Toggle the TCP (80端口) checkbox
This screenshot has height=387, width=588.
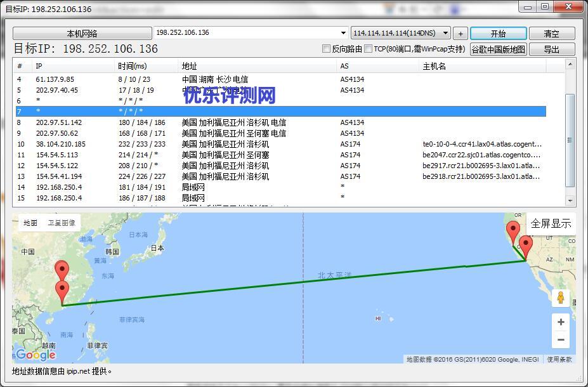(369, 49)
